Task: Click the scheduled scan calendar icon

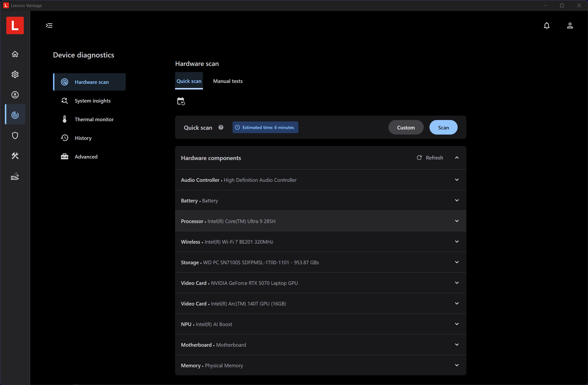Action: pos(181,101)
